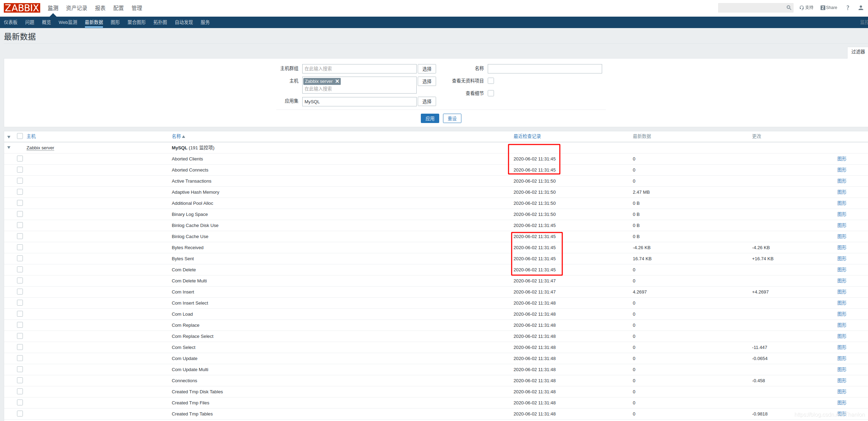The image size is (868, 421).
Task: Check the Com Insert row checkbox
Action: (20, 292)
